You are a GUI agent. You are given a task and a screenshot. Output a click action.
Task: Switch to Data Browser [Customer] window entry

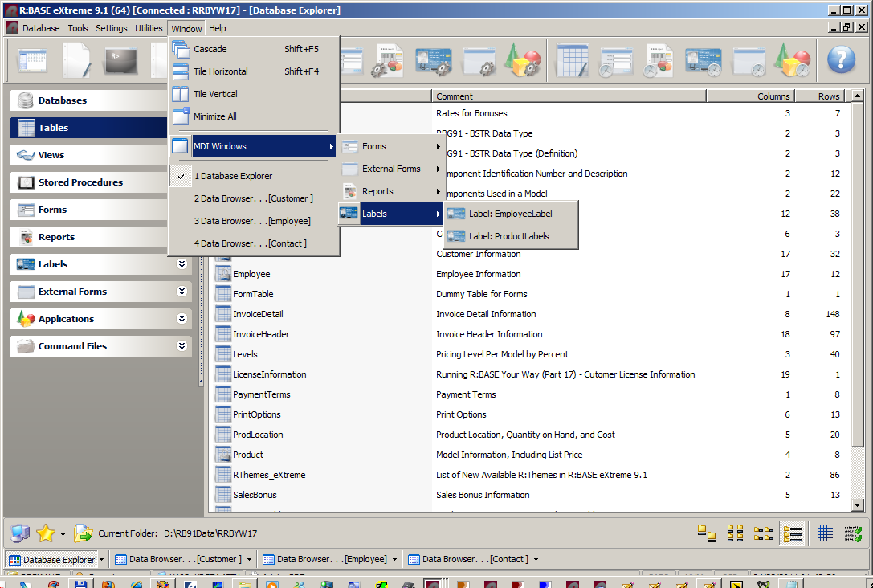(253, 198)
